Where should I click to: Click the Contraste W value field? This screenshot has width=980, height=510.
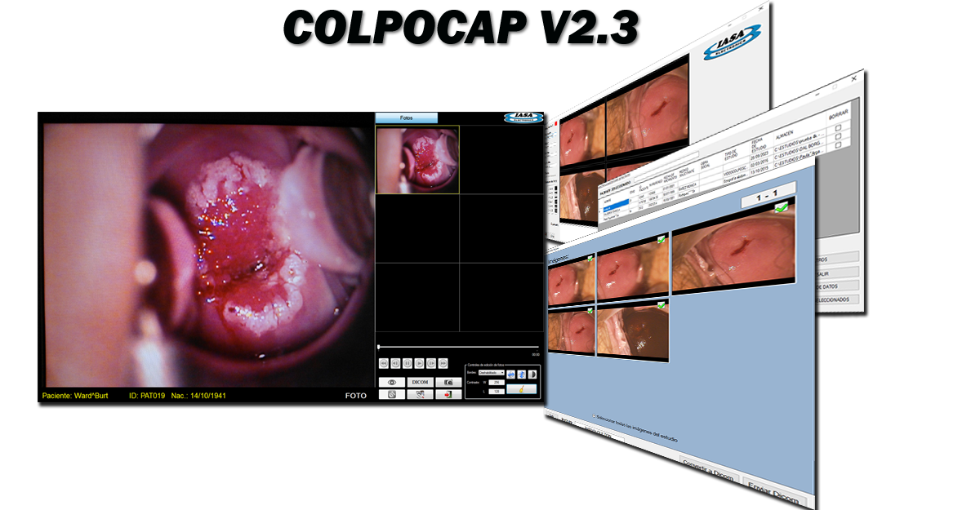[x=497, y=382]
